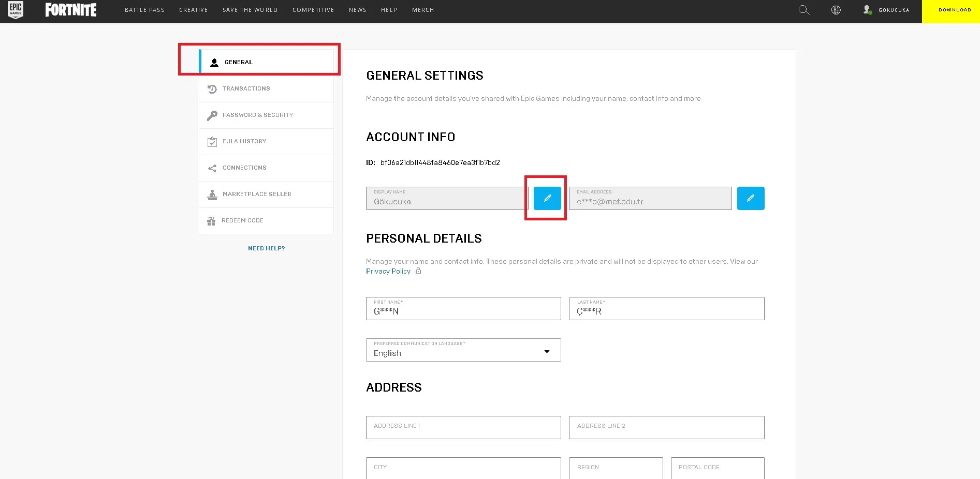This screenshot has width=980, height=479.
Task: Open the search magnifier icon
Action: (x=803, y=10)
